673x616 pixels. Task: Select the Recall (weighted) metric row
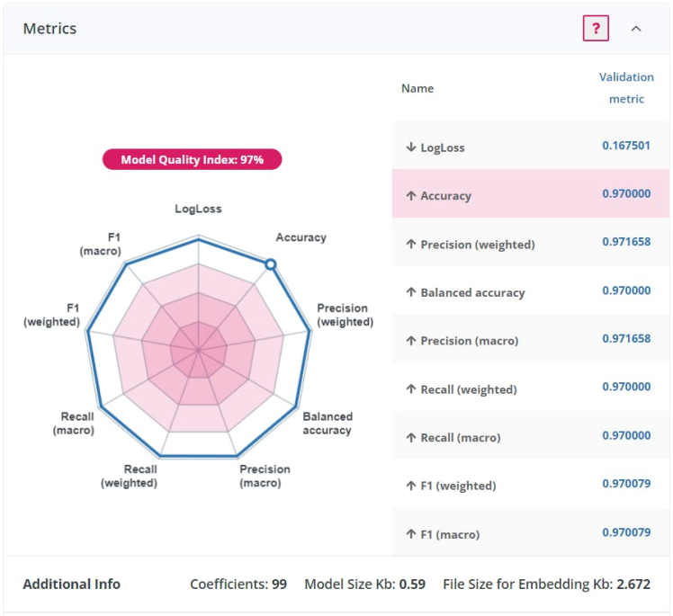(530, 389)
